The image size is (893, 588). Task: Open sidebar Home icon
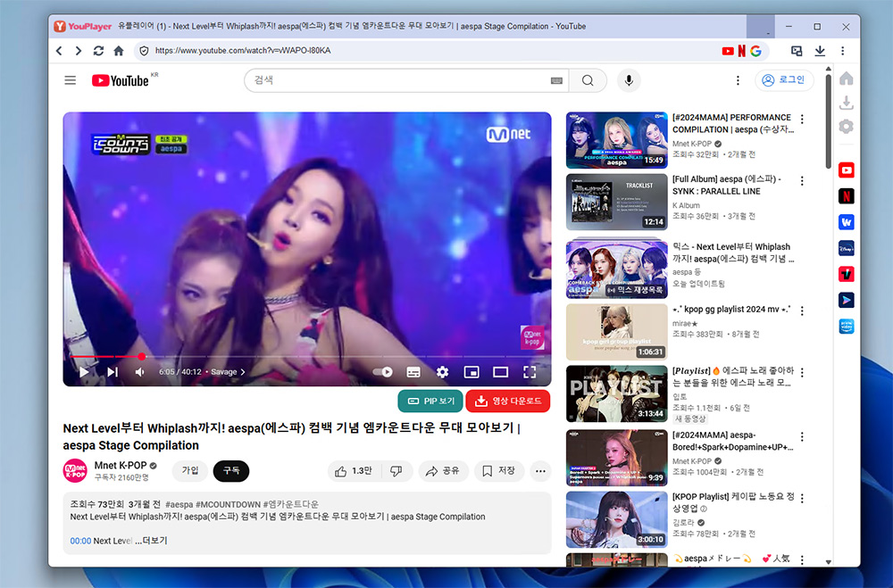[847, 78]
